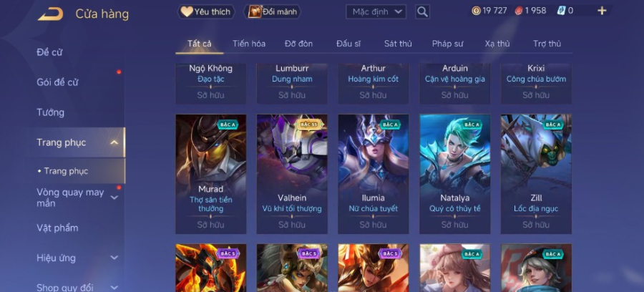Select the Pháp sư tab
This screenshot has height=292, width=644.
[448, 44]
